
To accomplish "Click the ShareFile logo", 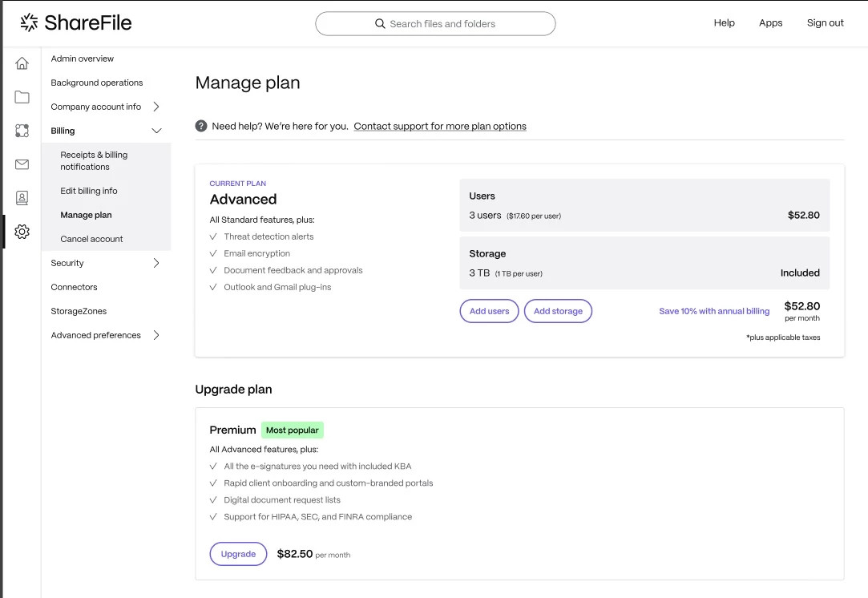I will point(76,22).
